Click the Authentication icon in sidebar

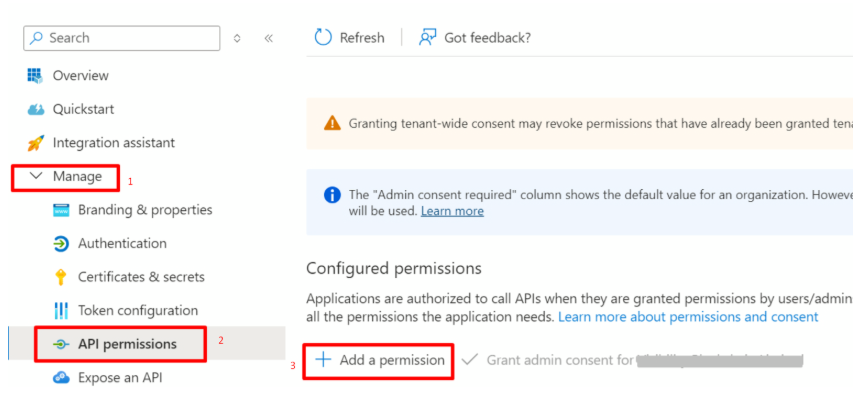tap(61, 243)
